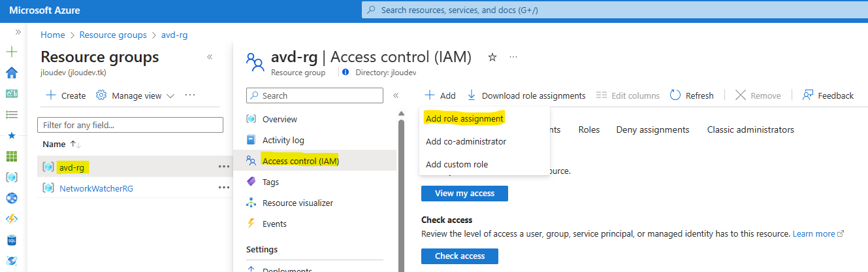Image resolution: width=868 pixels, height=272 pixels.
Task: Collapse the resource menu with double chevron
Action: (x=396, y=95)
